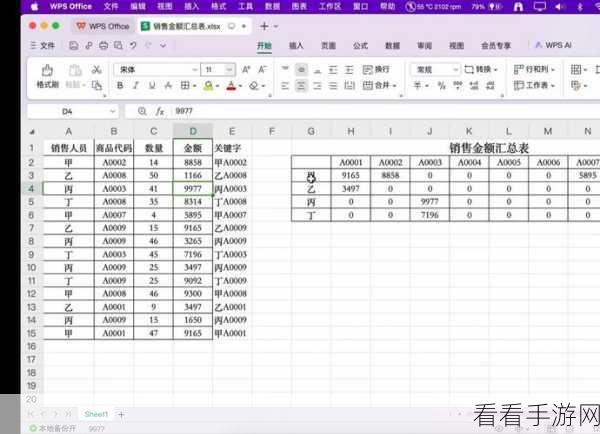
Task: Toggle Underline formatting
Action: tap(152, 86)
